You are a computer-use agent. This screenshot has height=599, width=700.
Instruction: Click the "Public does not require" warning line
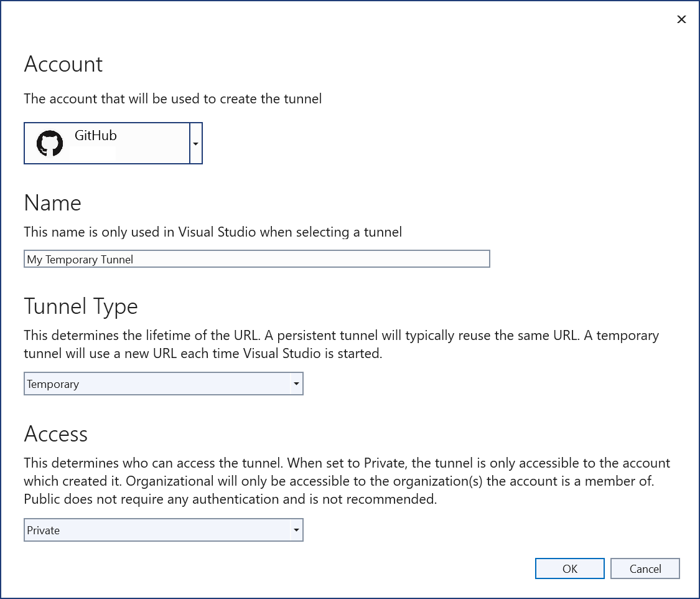[x=230, y=499]
